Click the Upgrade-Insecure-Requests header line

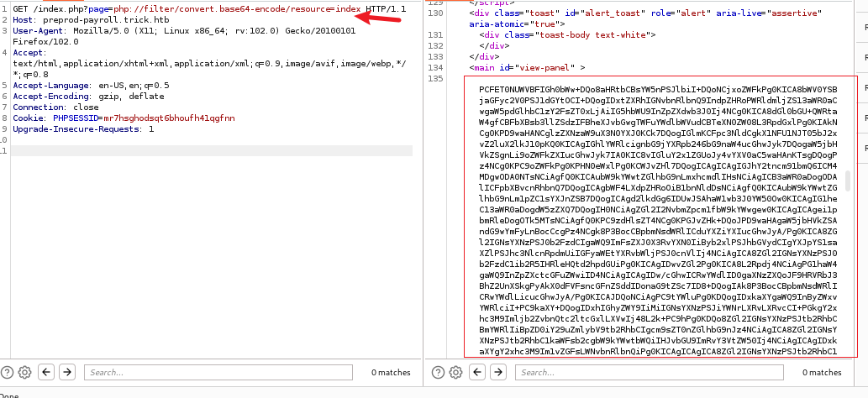[83, 129]
